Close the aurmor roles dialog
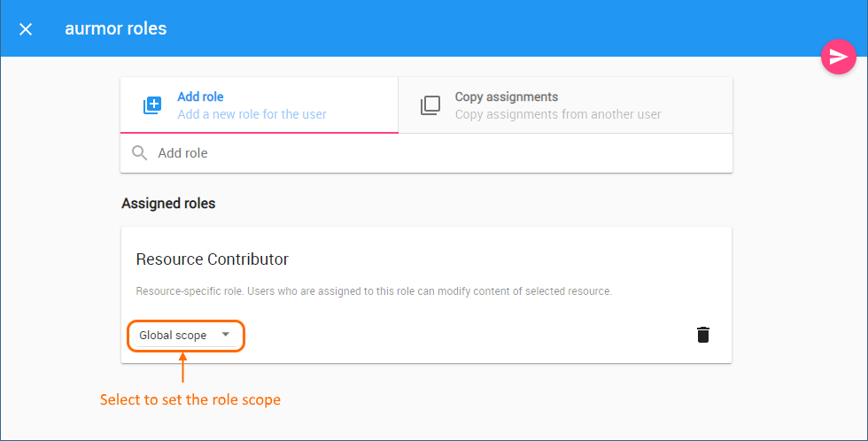Screen dimensions: 868x441 [x=26, y=29]
